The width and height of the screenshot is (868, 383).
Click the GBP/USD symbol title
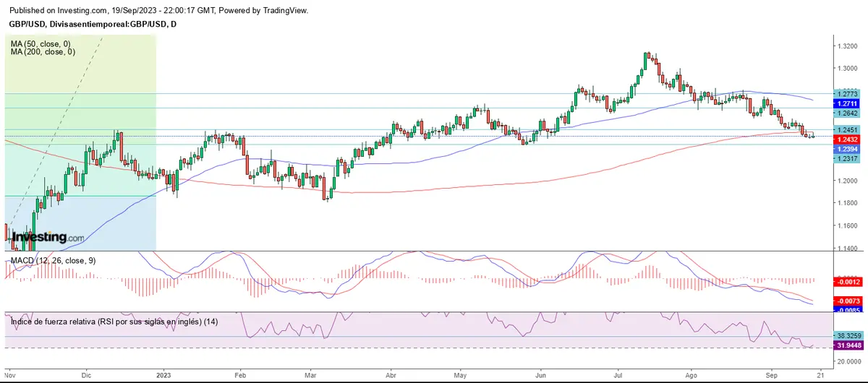click(92, 24)
